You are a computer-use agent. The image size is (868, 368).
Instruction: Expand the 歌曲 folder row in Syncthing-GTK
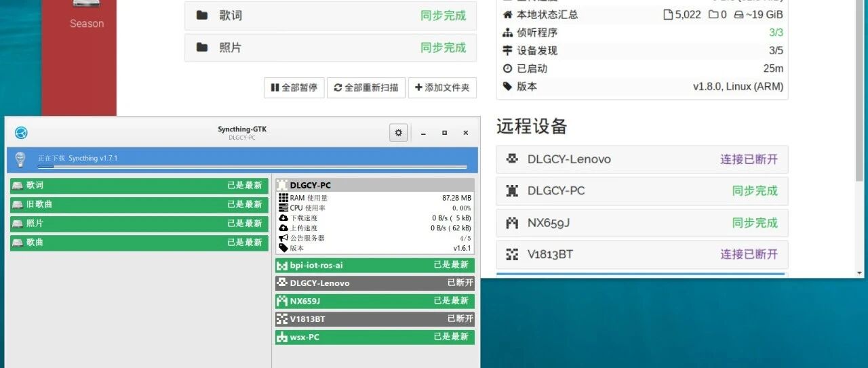click(139, 242)
